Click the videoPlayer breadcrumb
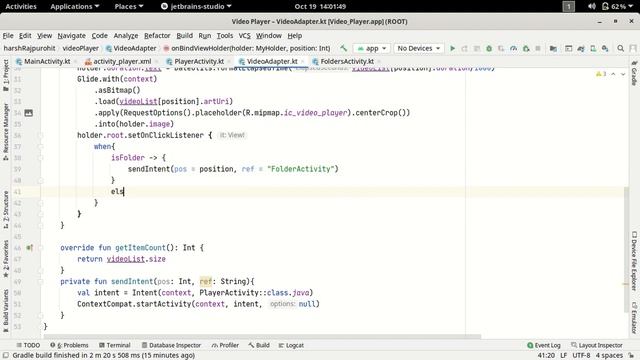Viewport: 640px width, 360px height. pyautogui.click(x=80, y=48)
